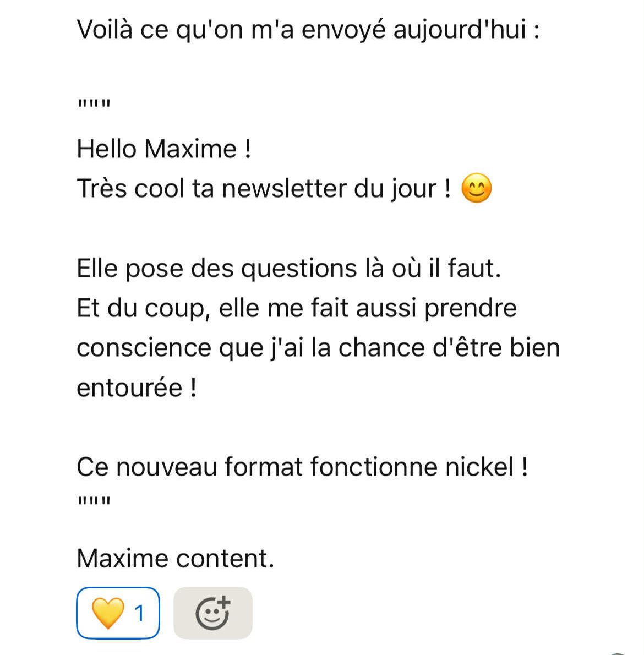This screenshot has width=644, height=655.
Task: Click the sentence "Elle pose des questions là où il faut."
Action: click(289, 269)
